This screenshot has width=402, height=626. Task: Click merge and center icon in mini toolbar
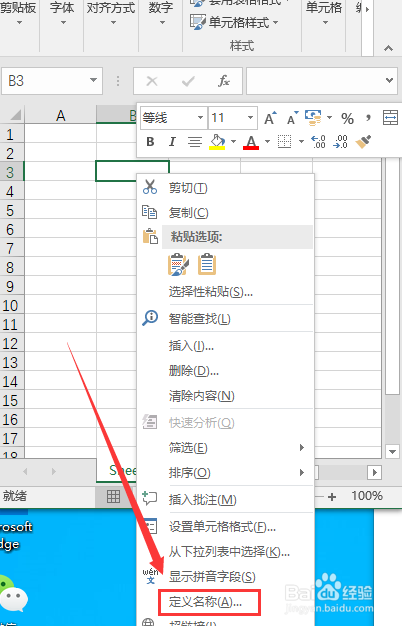pos(390,118)
